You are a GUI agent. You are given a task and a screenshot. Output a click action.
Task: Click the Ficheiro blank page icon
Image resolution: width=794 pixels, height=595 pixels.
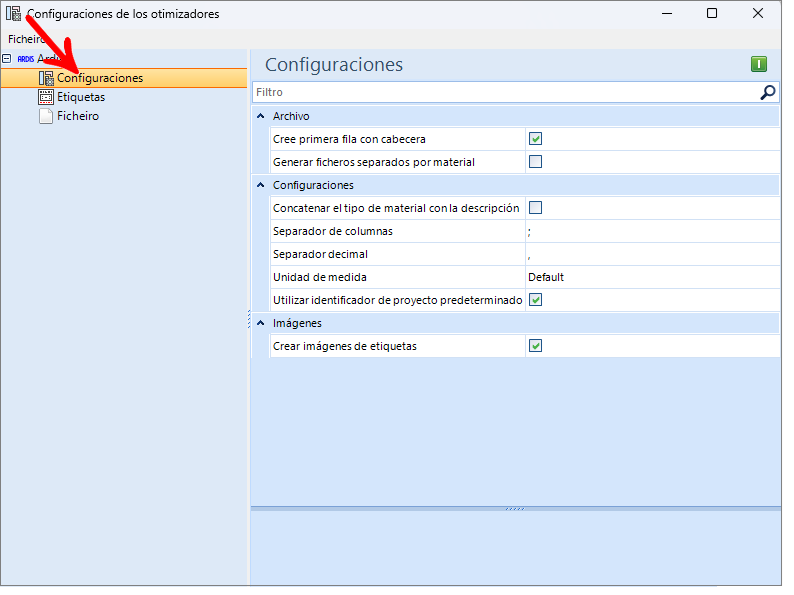pyautogui.click(x=46, y=117)
